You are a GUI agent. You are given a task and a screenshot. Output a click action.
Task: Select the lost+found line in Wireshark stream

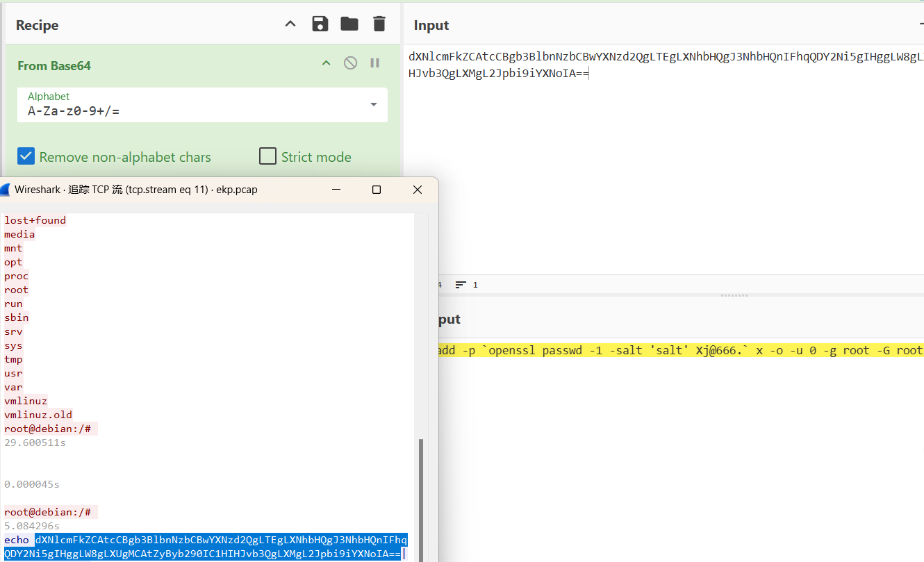pyautogui.click(x=35, y=220)
